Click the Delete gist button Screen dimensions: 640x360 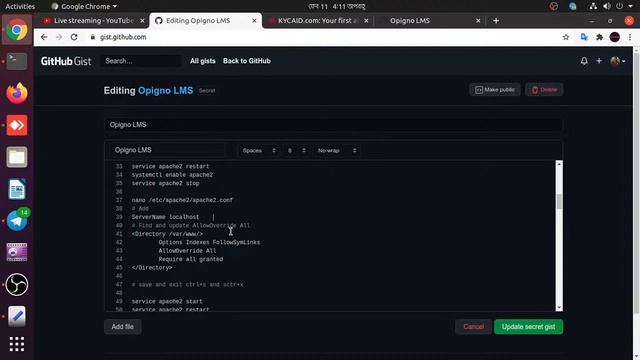tap(544, 90)
